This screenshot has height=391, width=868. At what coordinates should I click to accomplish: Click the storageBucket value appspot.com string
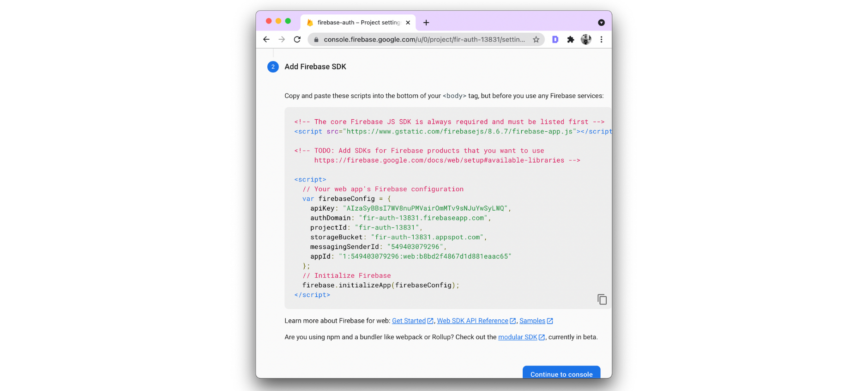428,238
